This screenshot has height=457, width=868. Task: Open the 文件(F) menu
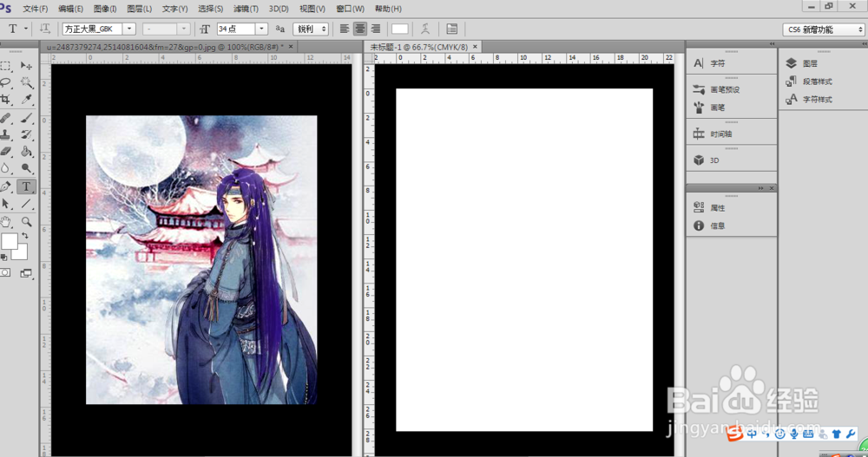pos(35,9)
